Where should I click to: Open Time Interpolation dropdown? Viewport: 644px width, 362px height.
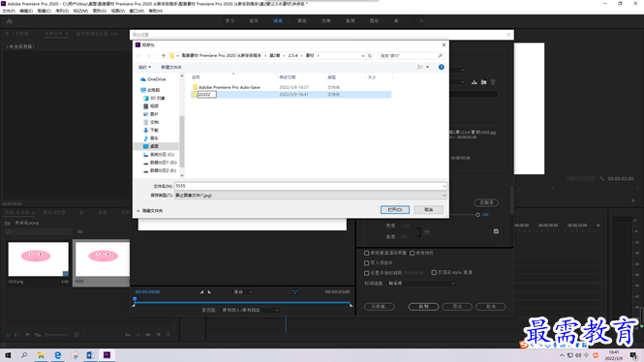[x=422, y=284]
